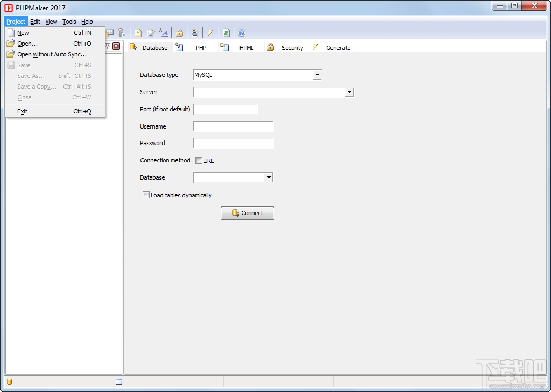The width and height of the screenshot is (551, 392).
Task: Click into the Username input field
Action: pyautogui.click(x=233, y=126)
